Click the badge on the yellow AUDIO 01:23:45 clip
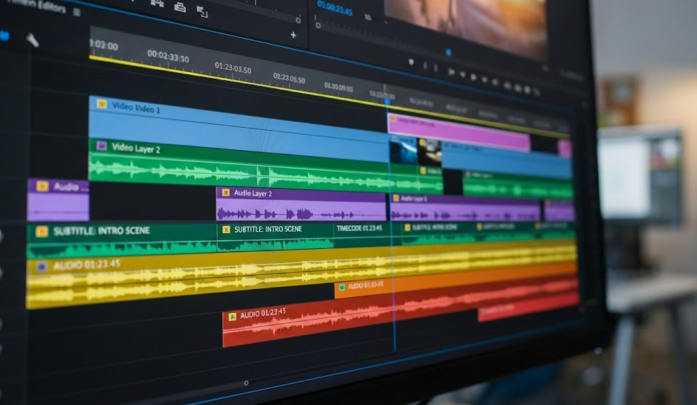The width and height of the screenshot is (697, 405). [x=41, y=267]
